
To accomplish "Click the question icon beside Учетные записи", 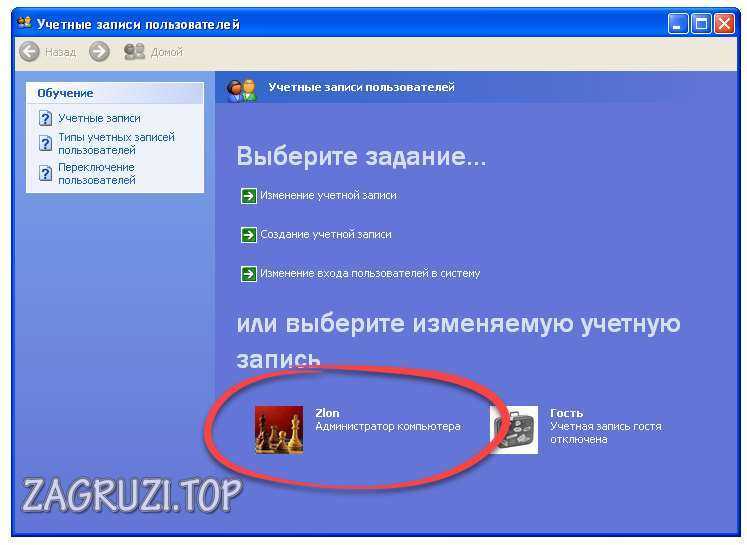I will (x=45, y=118).
